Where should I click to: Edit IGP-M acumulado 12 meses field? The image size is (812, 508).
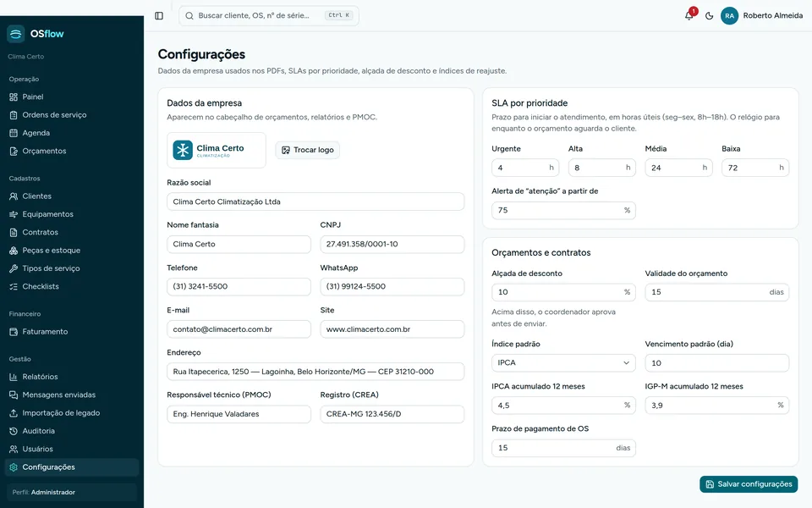(x=716, y=406)
